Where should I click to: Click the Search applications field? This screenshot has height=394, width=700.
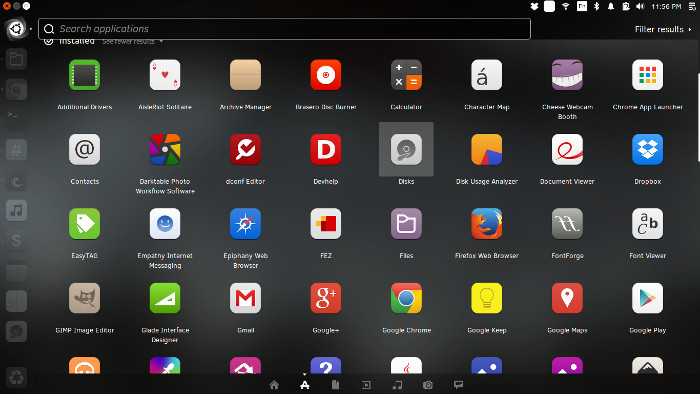pyautogui.click(x=284, y=29)
